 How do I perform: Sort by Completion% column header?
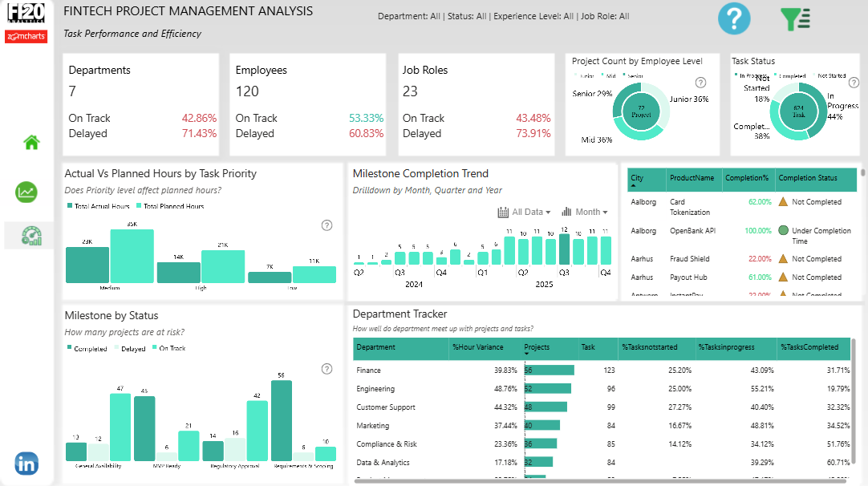tap(748, 180)
